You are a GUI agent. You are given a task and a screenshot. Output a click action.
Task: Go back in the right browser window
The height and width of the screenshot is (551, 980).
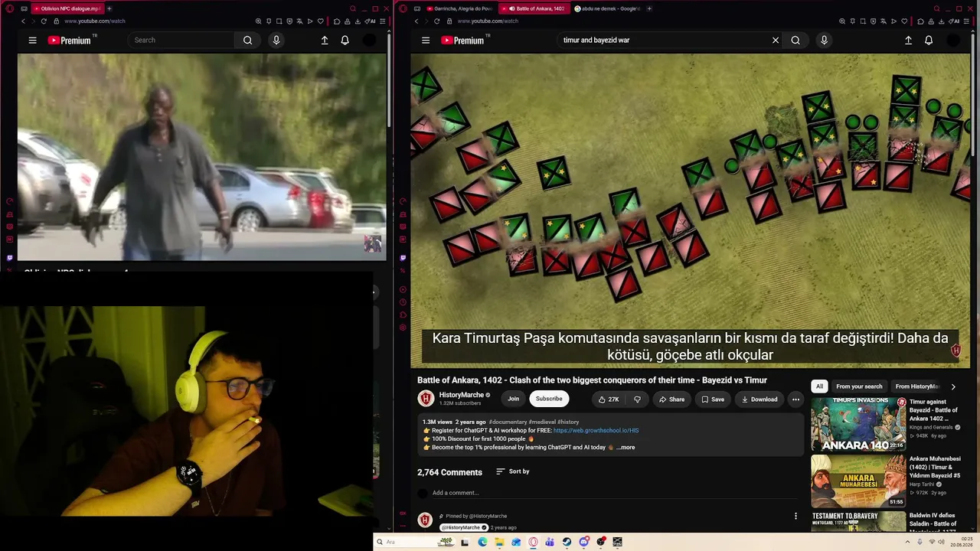point(416,21)
